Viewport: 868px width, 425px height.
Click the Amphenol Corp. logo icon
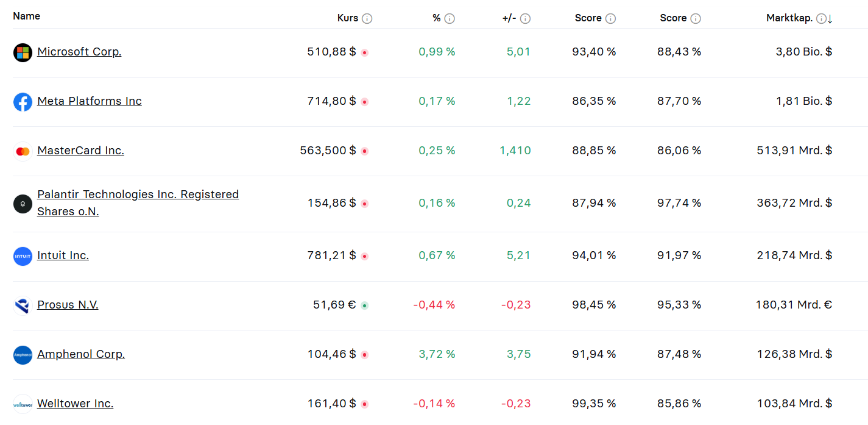click(23, 355)
